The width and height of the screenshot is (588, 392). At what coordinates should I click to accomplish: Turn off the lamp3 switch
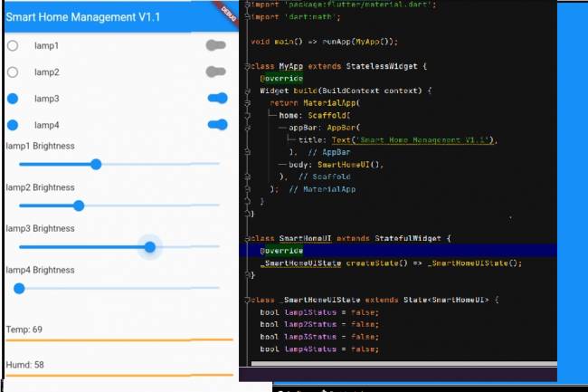click(x=217, y=98)
